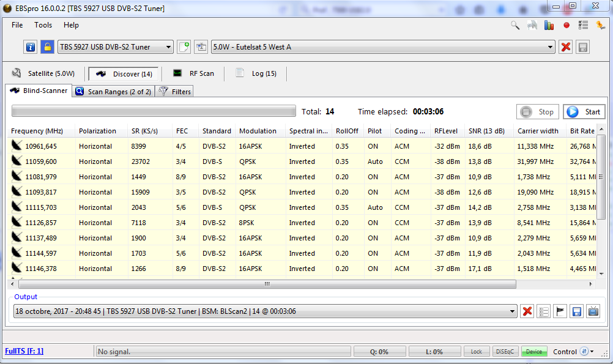Toggle the Lock indicator in status bar

click(x=476, y=352)
